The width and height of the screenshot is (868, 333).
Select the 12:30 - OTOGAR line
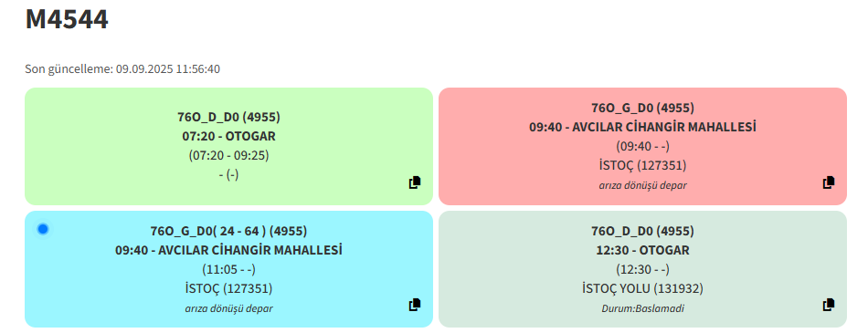tap(642, 250)
